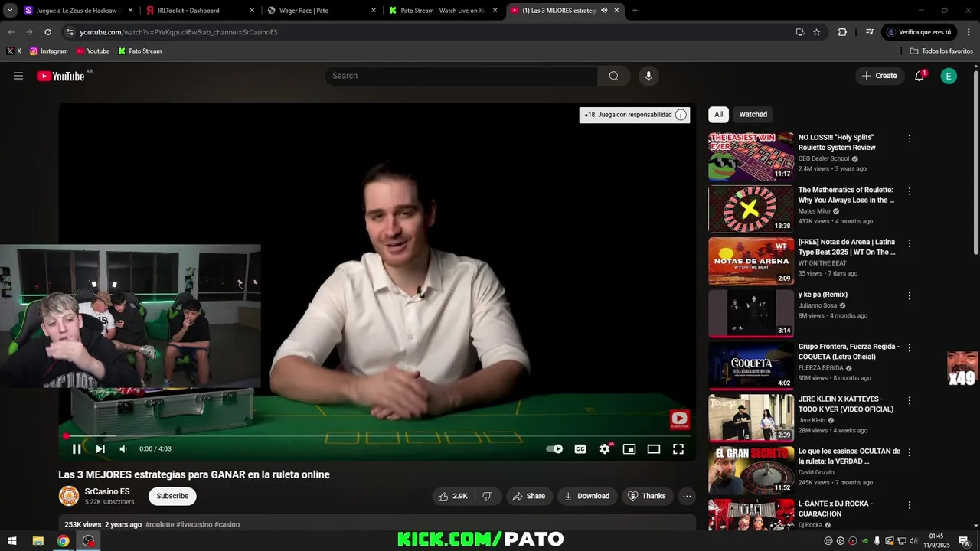Open Chrome from the taskbar

63,541
